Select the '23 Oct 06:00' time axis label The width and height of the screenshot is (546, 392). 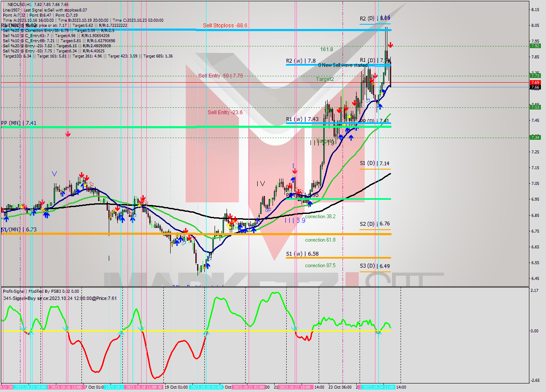point(340,387)
